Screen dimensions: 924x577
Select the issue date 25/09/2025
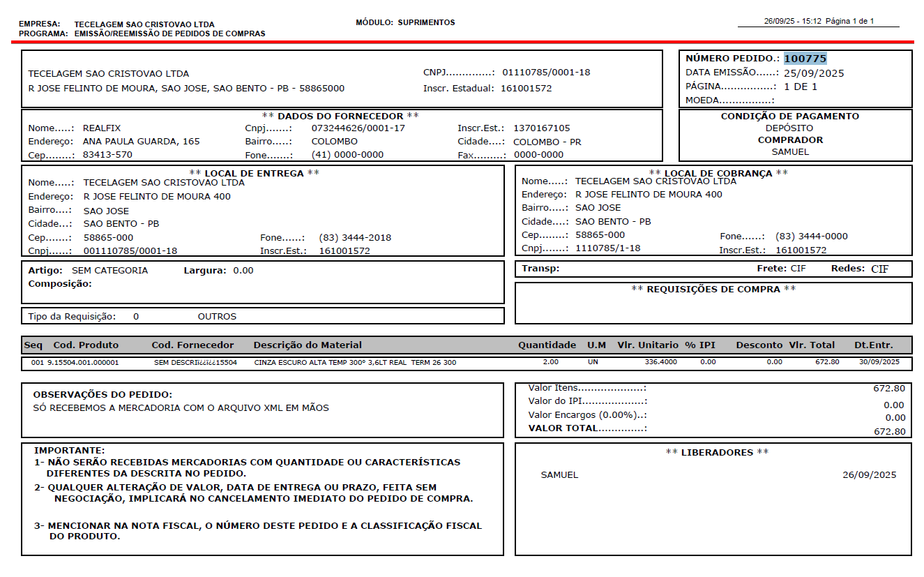pos(814,73)
